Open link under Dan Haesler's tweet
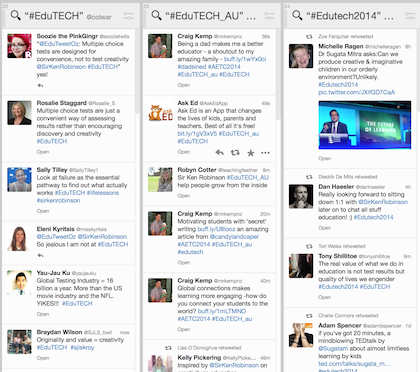The height and width of the screenshot is (372, 420). pos(325,228)
